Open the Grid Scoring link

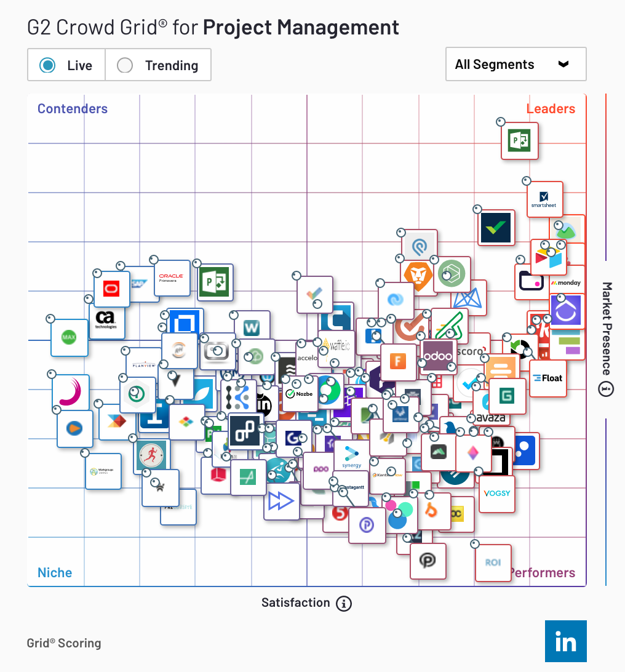coord(64,643)
